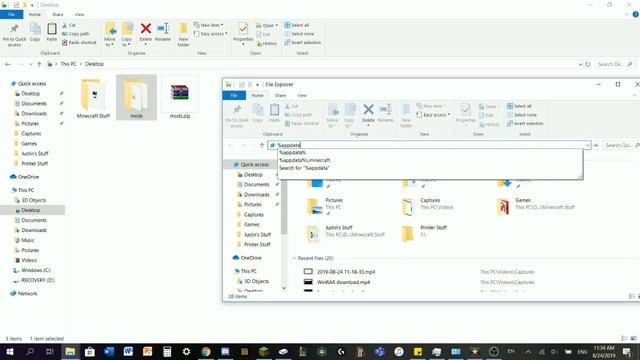Open Windows Start menu
640x360 pixels.
click(10, 351)
